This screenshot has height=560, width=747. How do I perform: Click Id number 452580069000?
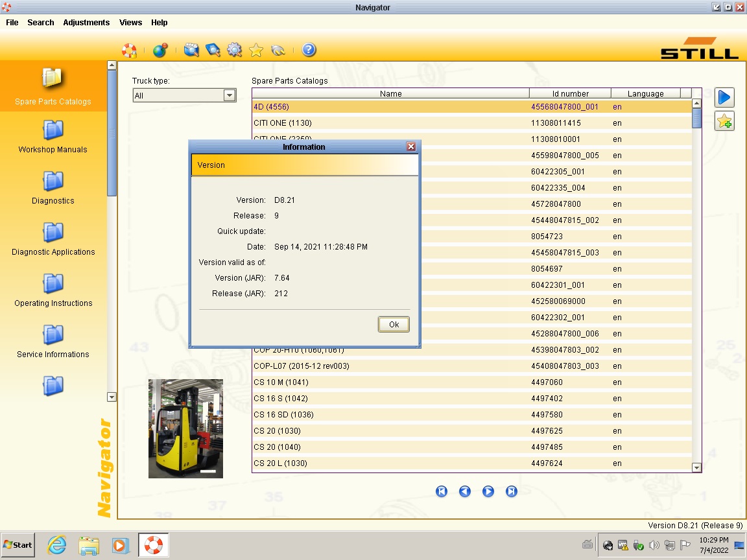[x=558, y=301]
